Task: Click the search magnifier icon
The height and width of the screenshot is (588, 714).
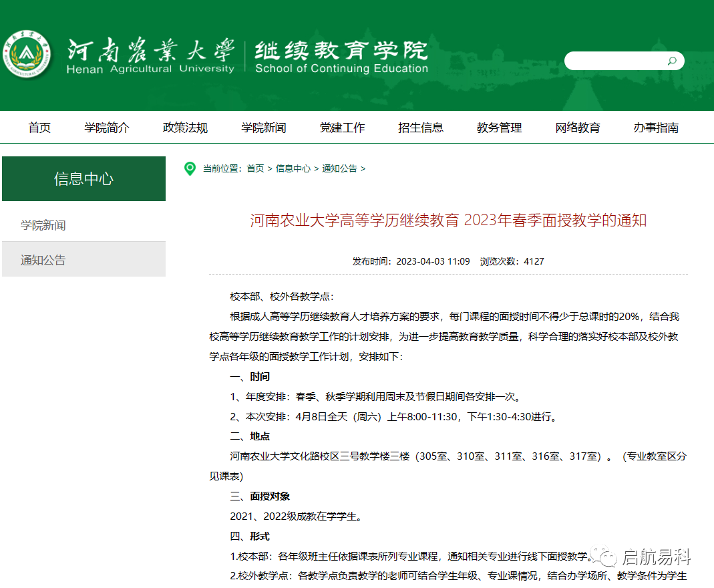Action: click(672, 61)
